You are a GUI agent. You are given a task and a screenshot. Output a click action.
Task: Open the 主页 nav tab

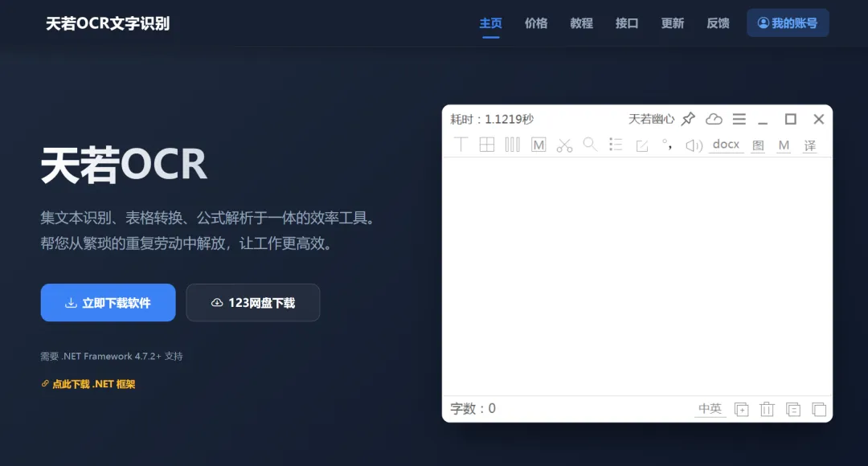490,23
